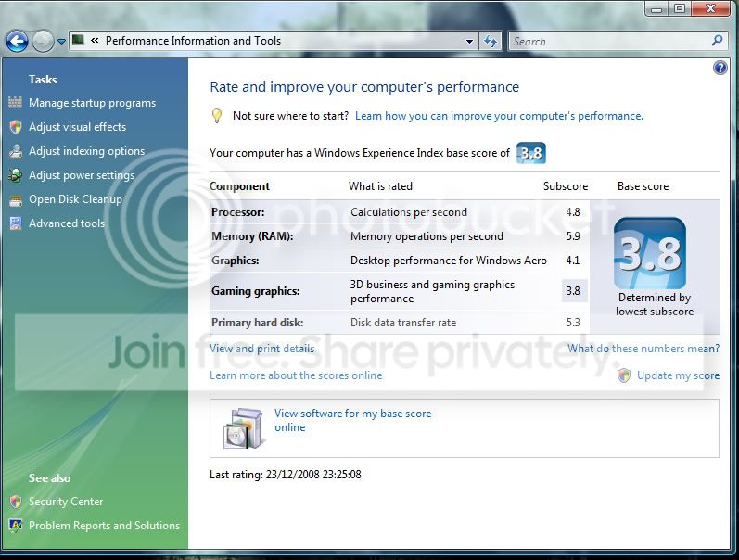Click the Primary hard disk subscore 5.3
The image size is (739, 560).
[x=573, y=323]
